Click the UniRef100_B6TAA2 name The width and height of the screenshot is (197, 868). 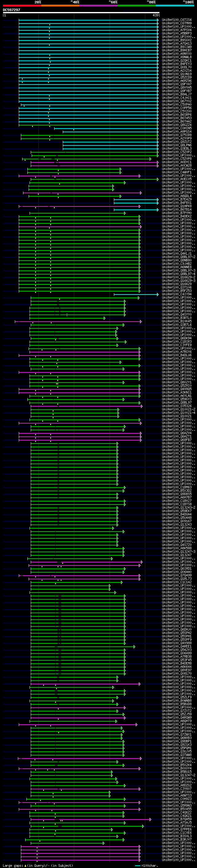click(x=177, y=121)
